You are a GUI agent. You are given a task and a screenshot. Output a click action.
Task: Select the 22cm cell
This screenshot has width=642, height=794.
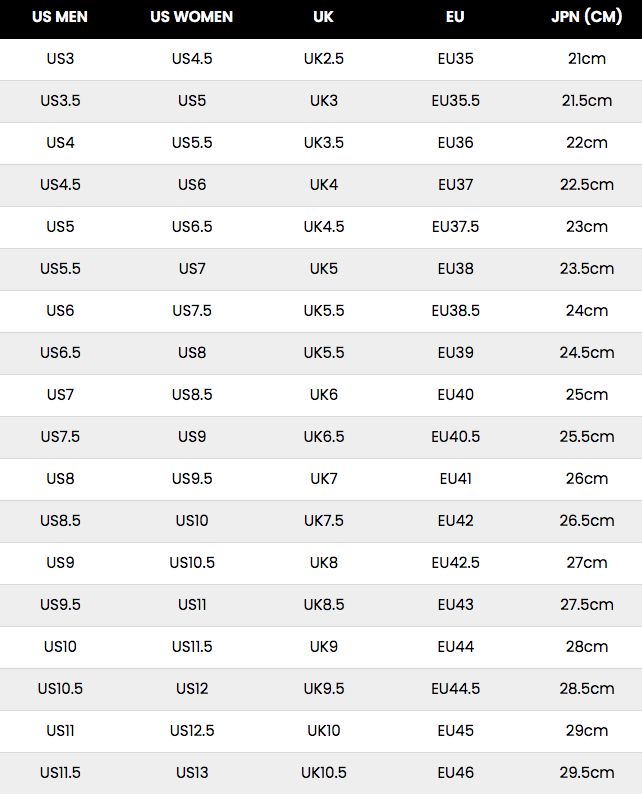point(587,143)
